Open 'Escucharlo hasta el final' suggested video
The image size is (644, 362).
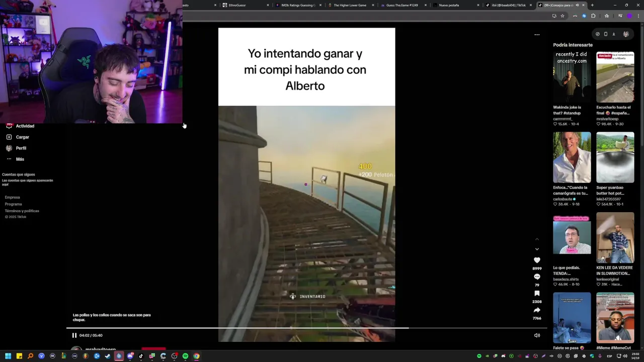[x=615, y=76]
